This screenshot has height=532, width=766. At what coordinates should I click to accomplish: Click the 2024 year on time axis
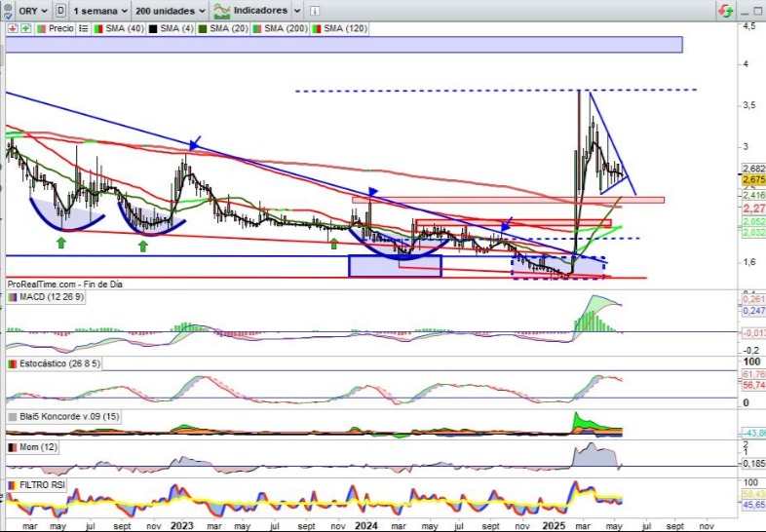365,525
